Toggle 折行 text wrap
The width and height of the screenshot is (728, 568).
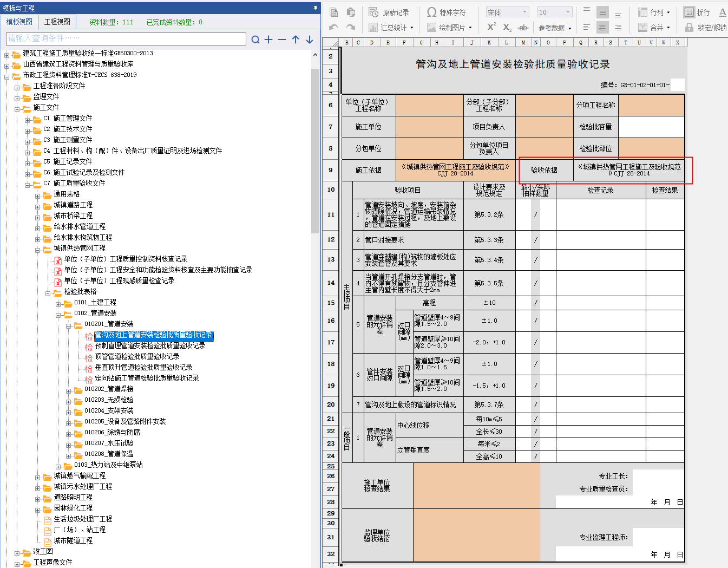[697, 12]
